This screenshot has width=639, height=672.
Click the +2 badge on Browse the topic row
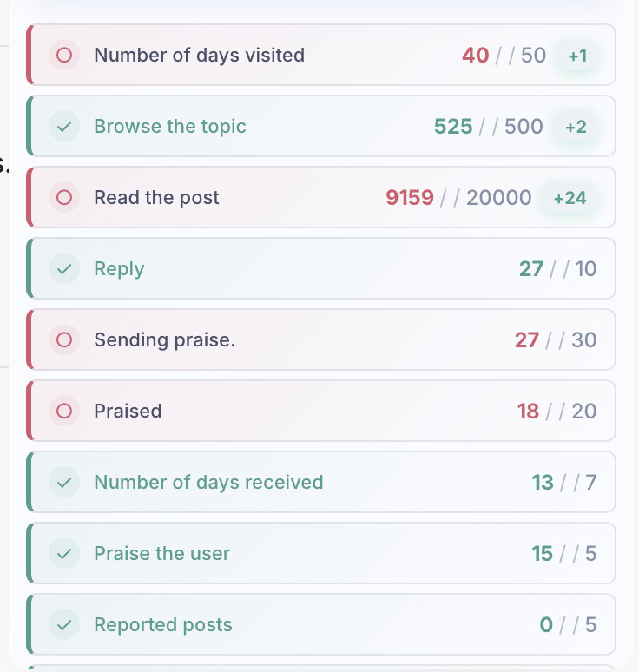576,127
